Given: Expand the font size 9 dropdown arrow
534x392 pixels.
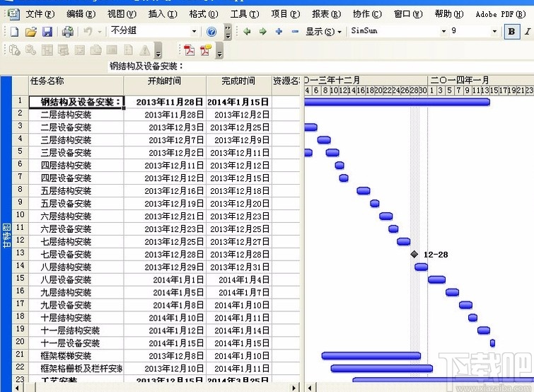Looking at the screenshot, I should (494, 31).
